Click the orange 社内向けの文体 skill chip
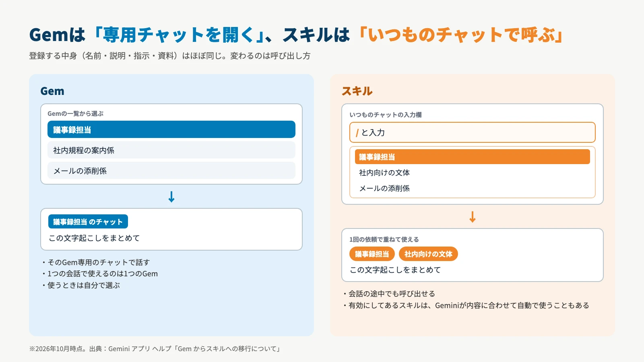Image resolution: width=644 pixels, height=362 pixels. 428,254
